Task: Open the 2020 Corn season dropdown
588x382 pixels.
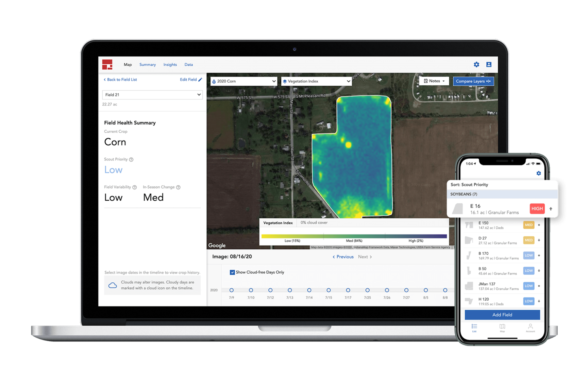Action: pos(244,81)
